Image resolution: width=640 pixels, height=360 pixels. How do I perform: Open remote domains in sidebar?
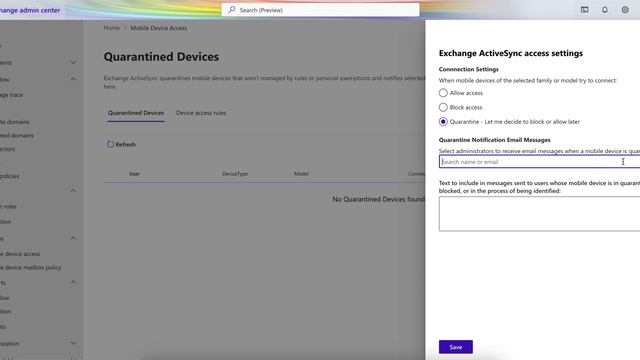(x=15, y=122)
